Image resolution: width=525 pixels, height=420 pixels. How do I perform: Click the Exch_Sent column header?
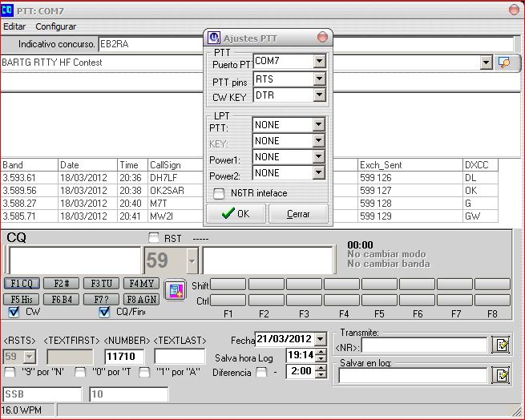pos(410,165)
